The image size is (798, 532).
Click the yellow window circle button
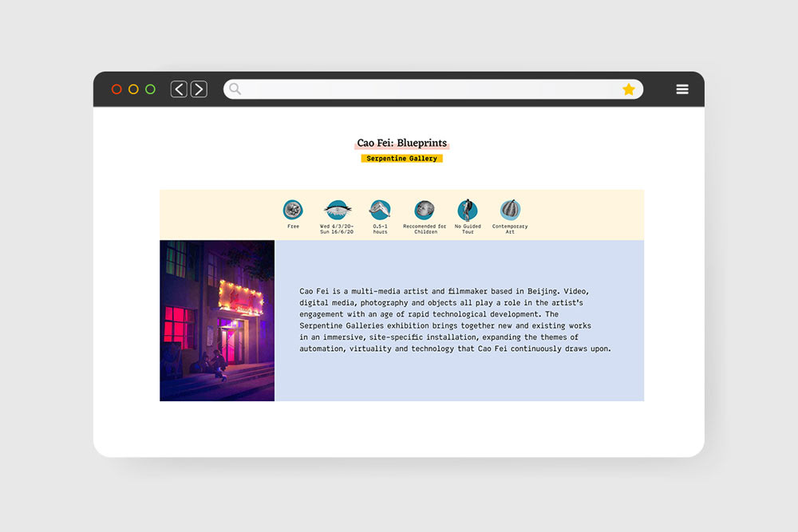point(133,89)
